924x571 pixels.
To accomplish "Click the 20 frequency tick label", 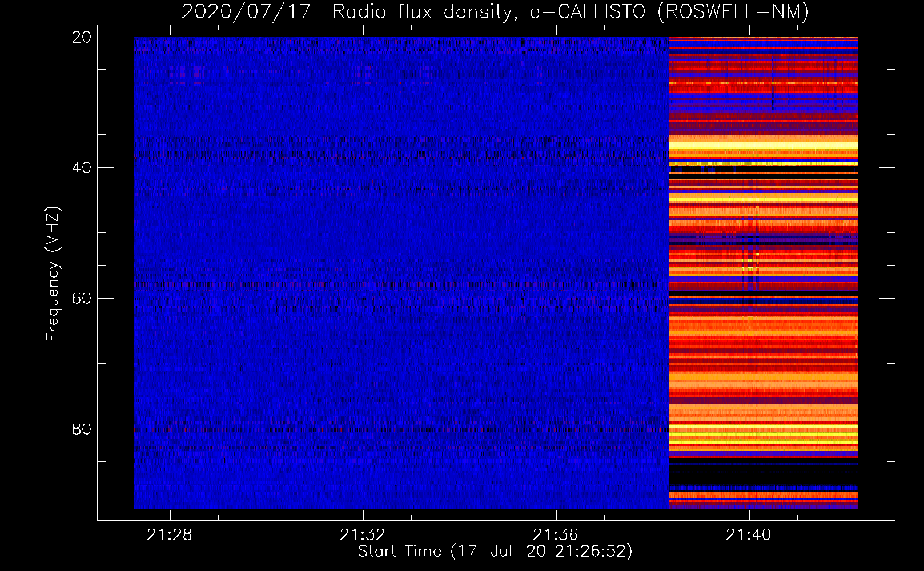I will click(82, 37).
